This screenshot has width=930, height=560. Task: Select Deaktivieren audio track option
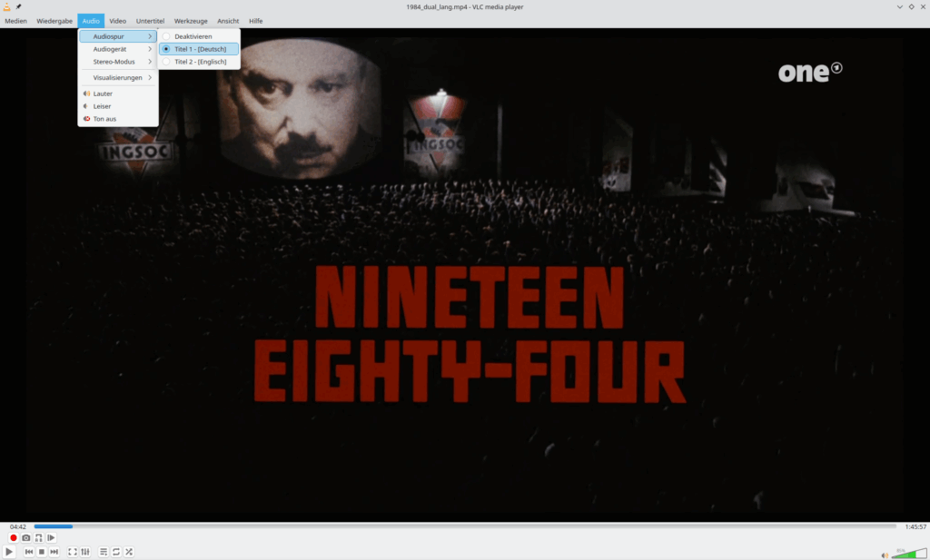tap(199, 36)
